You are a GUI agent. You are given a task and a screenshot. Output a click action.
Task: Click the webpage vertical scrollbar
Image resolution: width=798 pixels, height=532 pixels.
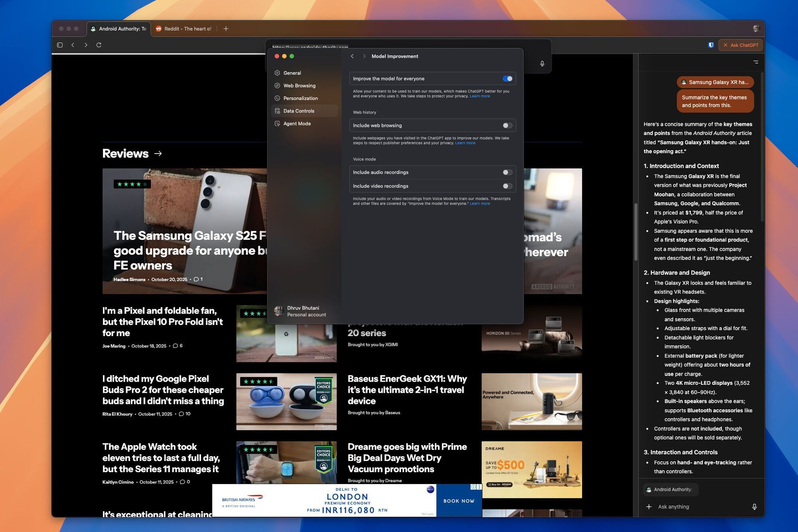635,231
